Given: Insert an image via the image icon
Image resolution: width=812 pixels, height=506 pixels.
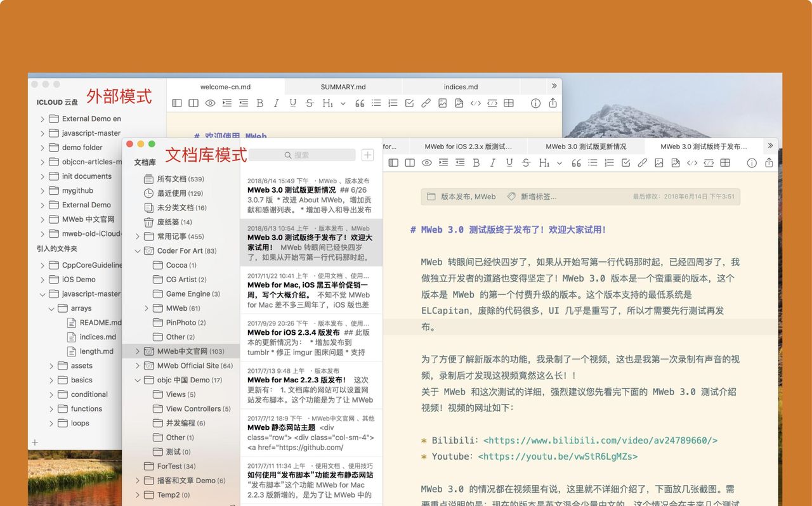Looking at the screenshot, I should point(658,163).
